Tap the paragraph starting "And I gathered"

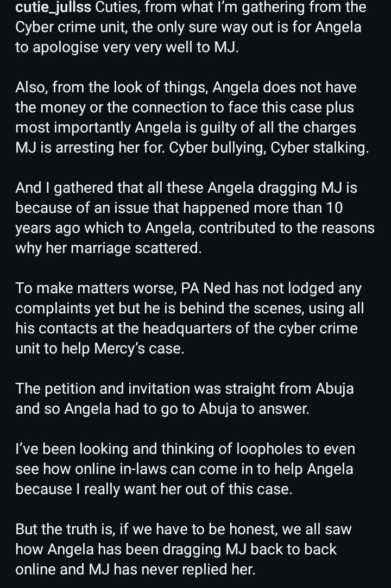point(186,188)
